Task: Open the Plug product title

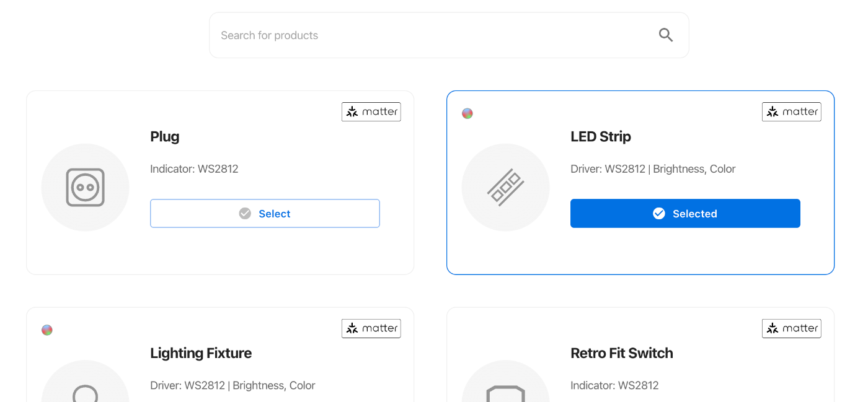Action: point(165,137)
